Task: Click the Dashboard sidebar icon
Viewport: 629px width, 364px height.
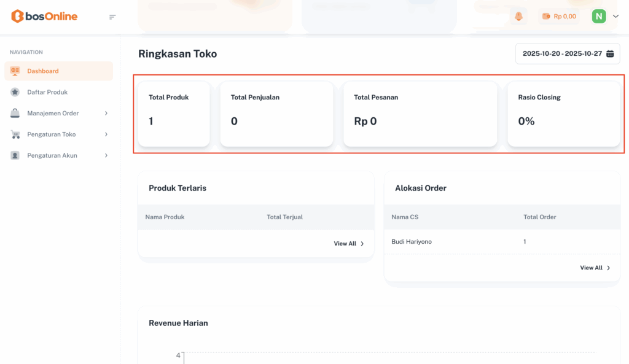Action: [15, 71]
